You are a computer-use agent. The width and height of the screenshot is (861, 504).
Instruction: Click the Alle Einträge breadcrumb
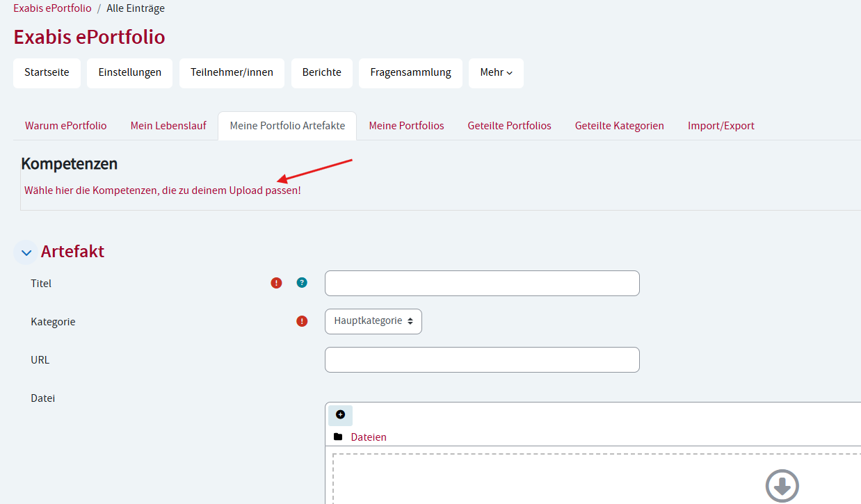point(136,8)
